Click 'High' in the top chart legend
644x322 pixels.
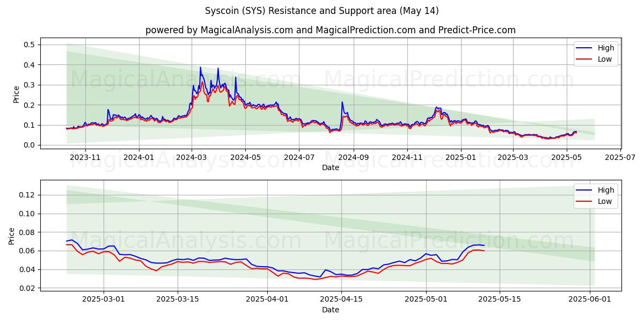(x=606, y=48)
